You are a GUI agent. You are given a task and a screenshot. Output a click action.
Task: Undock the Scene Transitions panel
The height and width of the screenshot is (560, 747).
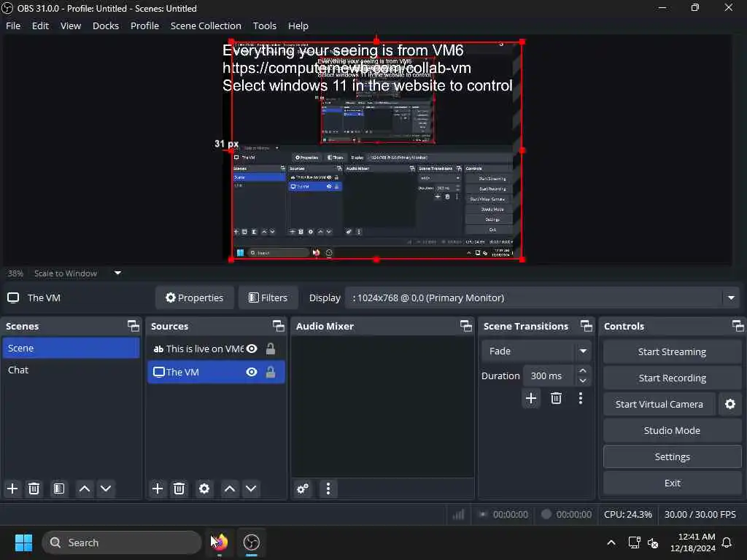pos(587,326)
